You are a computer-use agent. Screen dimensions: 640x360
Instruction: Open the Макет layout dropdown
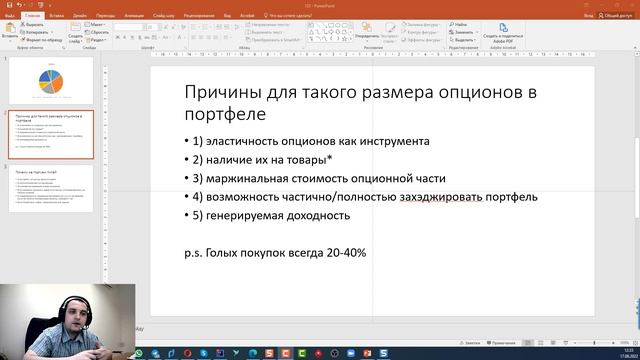pos(95,24)
